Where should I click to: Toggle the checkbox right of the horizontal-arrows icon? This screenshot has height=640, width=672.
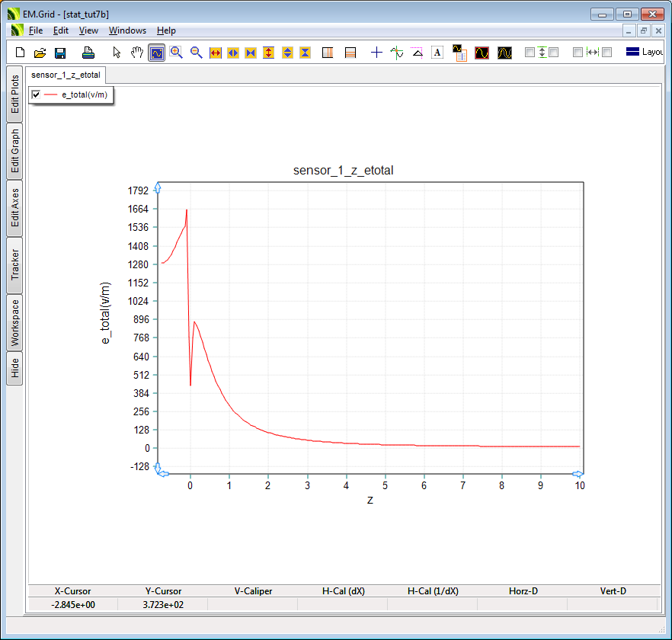tap(607, 53)
